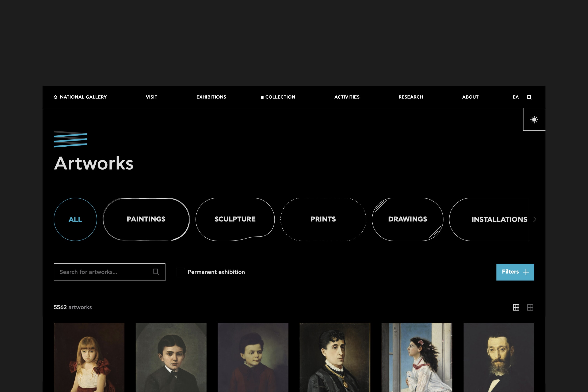Open the boy in black jacket portrait
Viewport: 588px width, 392px height.
click(x=171, y=357)
